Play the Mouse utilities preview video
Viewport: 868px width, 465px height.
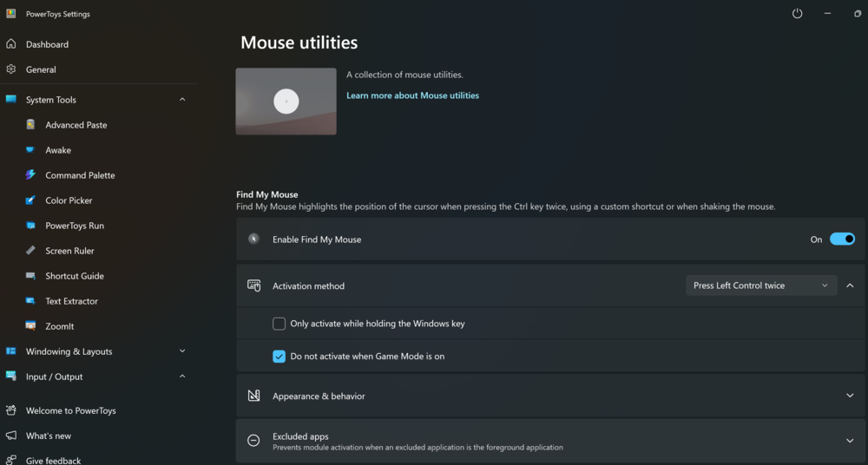(x=286, y=102)
